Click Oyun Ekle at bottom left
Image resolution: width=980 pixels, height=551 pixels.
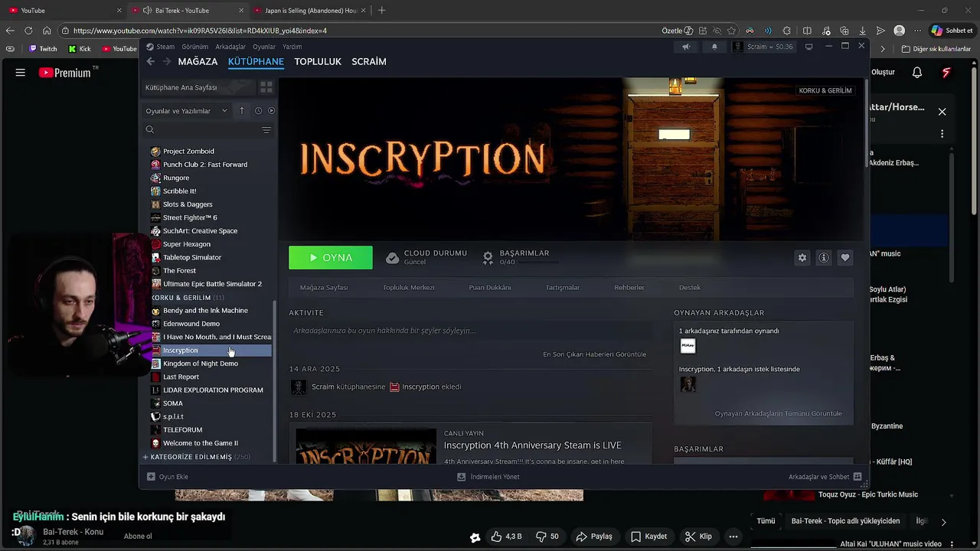pos(168,477)
